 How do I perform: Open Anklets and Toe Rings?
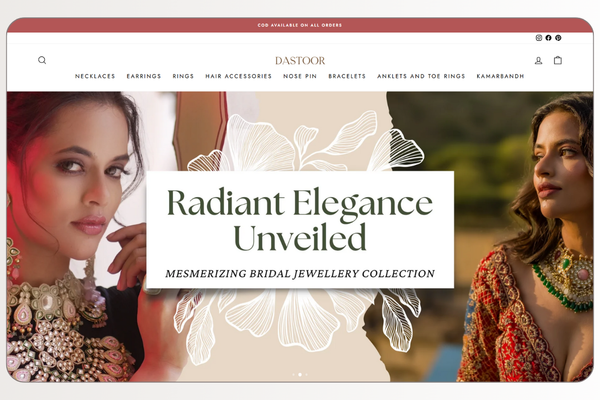click(x=421, y=76)
